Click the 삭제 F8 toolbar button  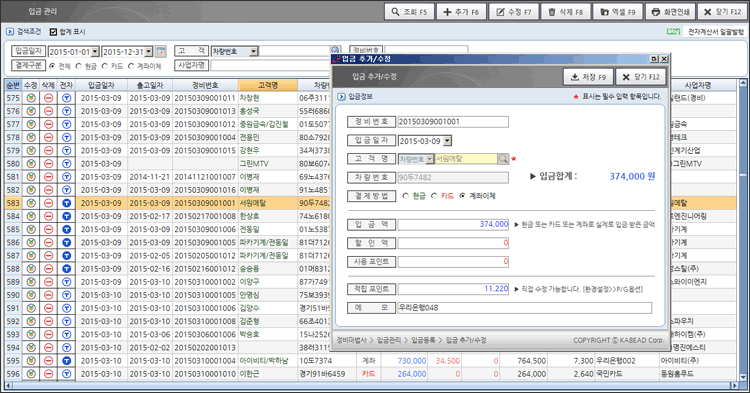coord(565,12)
